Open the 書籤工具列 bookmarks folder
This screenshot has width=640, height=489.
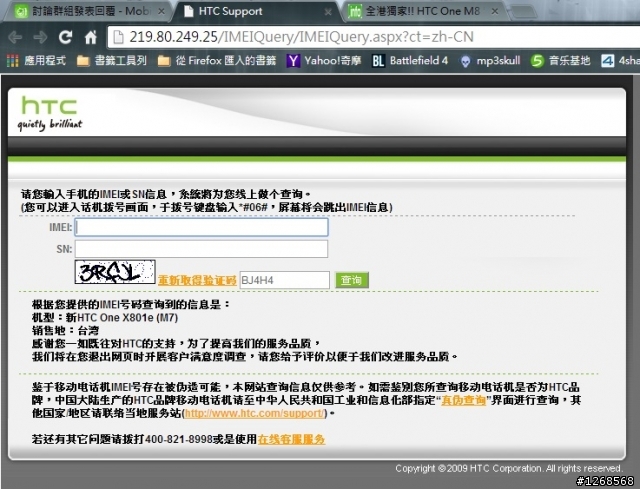pos(112,61)
